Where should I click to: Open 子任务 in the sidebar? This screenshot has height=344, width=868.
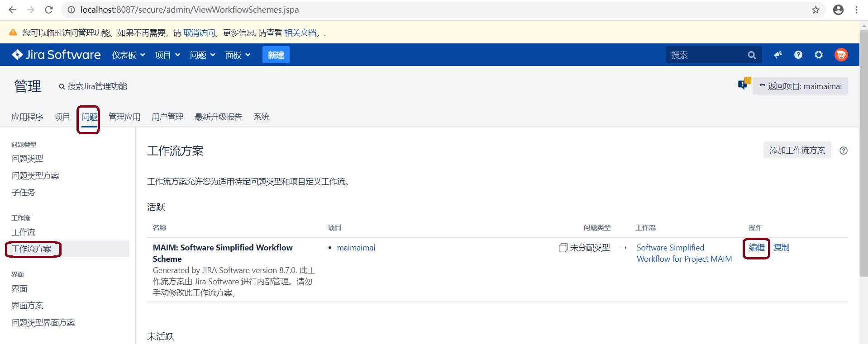23,192
